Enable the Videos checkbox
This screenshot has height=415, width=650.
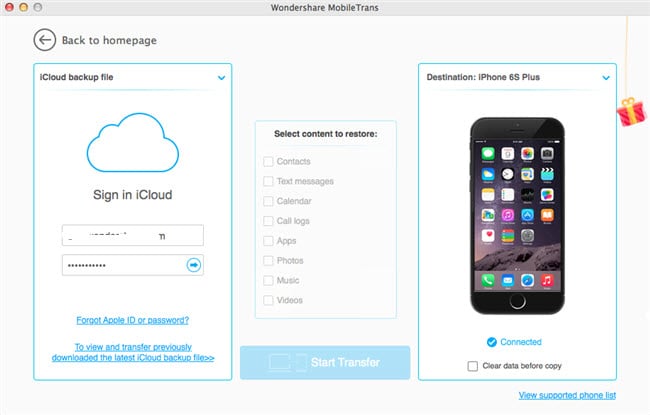coord(268,300)
